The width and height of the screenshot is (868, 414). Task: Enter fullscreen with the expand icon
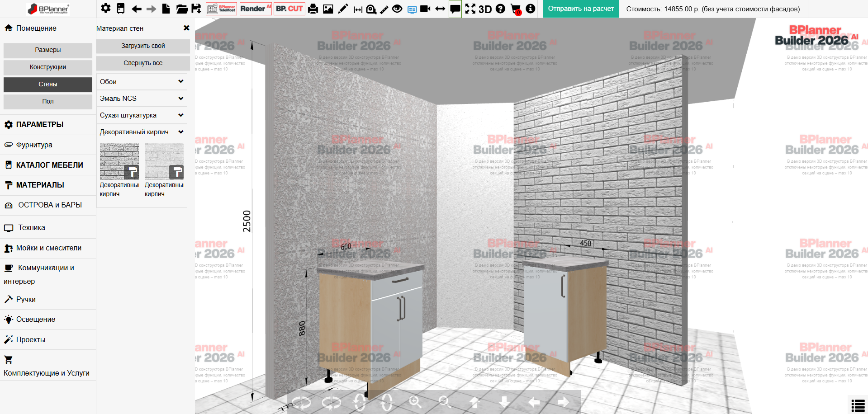(470, 9)
